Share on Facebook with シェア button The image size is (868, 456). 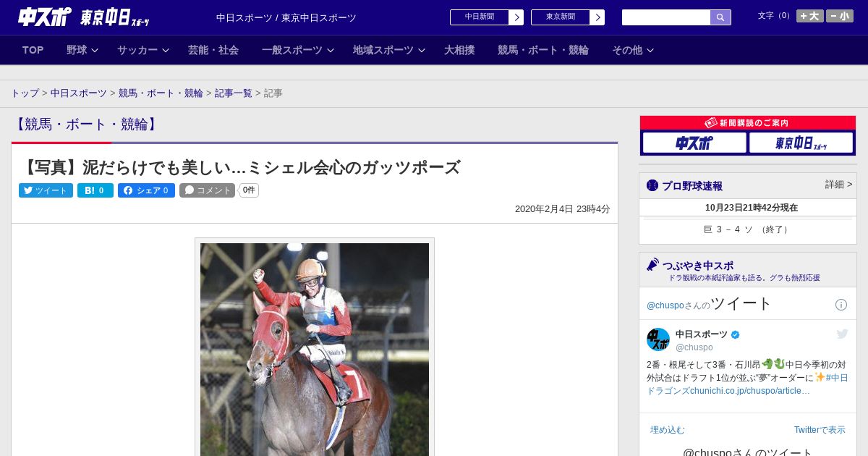[x=146, y=190]
